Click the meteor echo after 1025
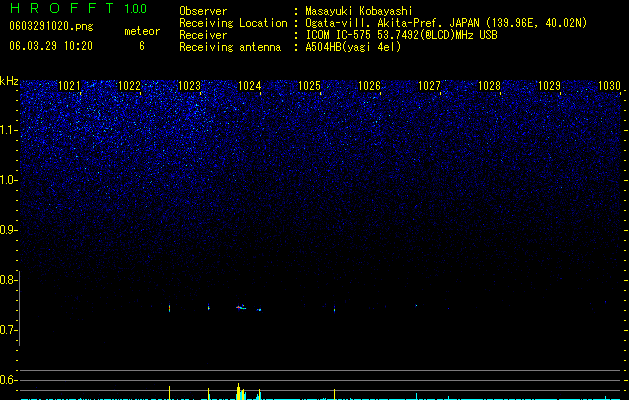 (x=335, y=309)
